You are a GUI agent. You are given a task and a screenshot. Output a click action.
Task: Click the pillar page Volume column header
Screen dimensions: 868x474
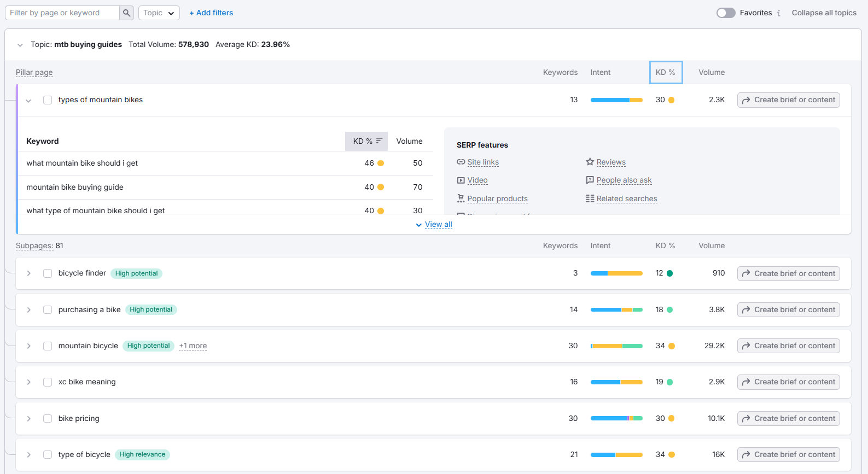click(712, 72)
